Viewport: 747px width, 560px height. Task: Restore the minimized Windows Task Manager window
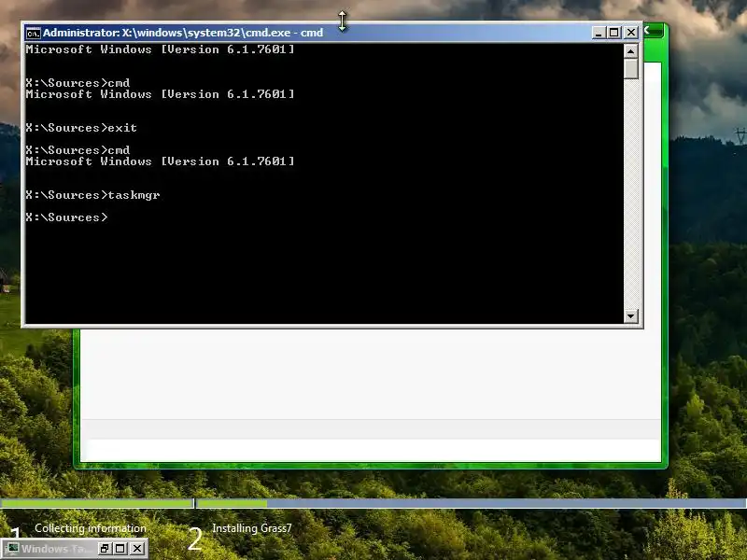[105, 548]
